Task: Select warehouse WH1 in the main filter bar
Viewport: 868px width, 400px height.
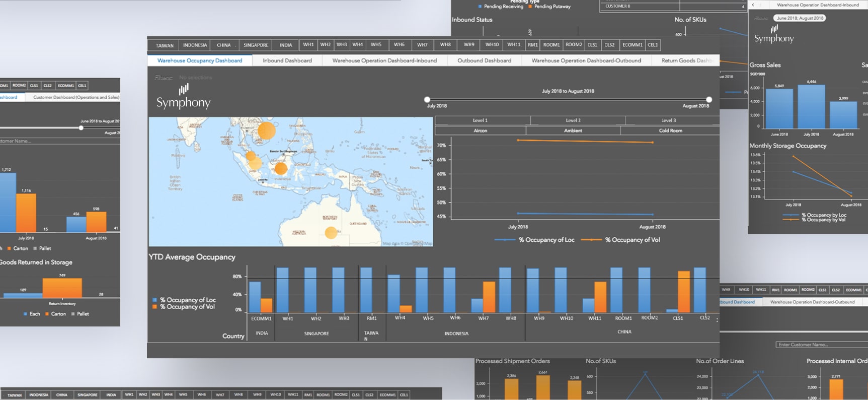Action: pos(308,45)
